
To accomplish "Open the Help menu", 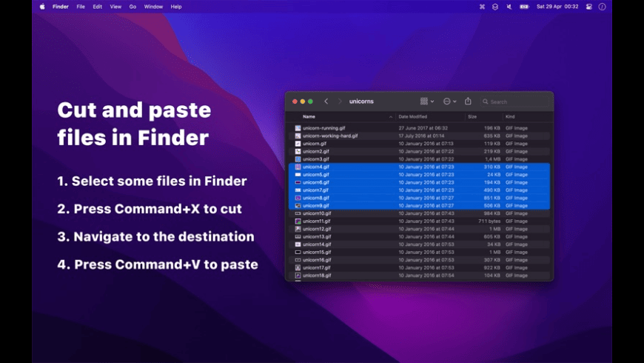I will tap(176, 7).
